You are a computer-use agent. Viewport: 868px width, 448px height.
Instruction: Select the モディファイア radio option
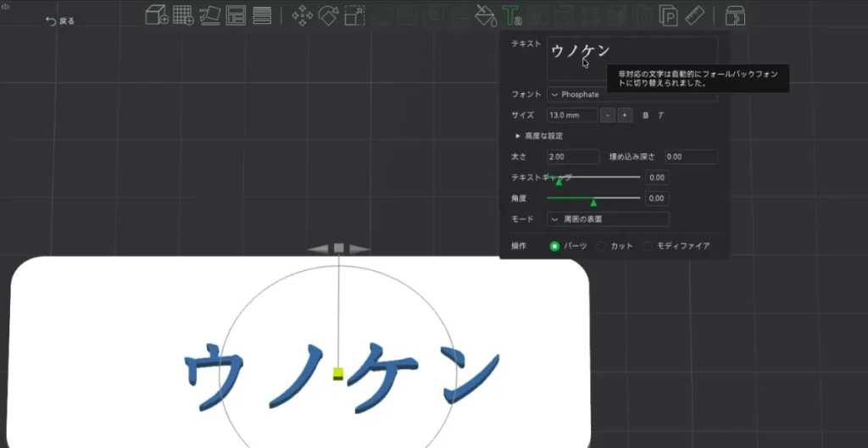pos(647,246)
